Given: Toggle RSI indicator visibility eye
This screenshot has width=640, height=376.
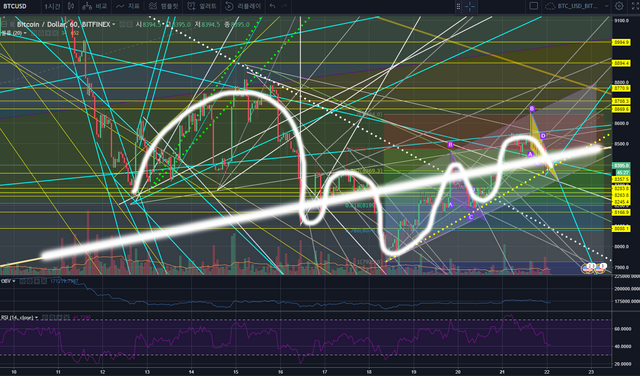Looking at the screenshot, I should pos(46,317).
